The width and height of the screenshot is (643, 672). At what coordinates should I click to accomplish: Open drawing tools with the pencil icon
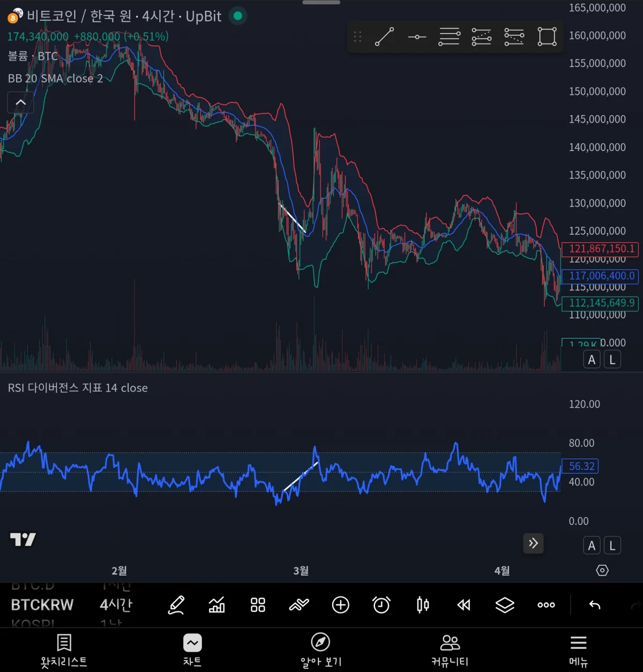click(176, 605)
